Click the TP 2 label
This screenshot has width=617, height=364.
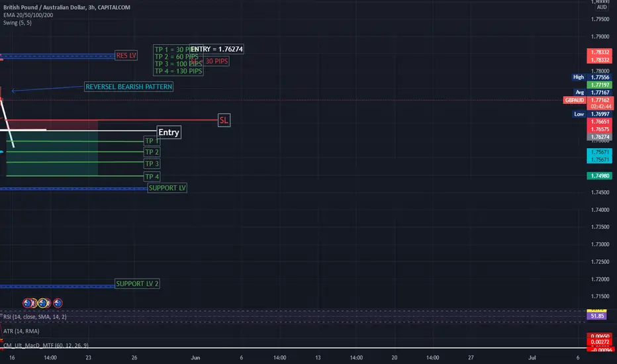tap(152, 152)
